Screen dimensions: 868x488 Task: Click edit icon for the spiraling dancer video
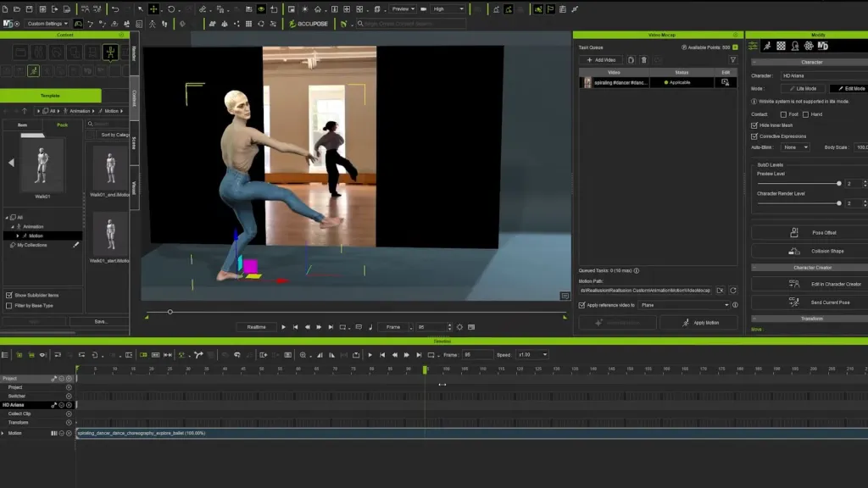[725, 83]
